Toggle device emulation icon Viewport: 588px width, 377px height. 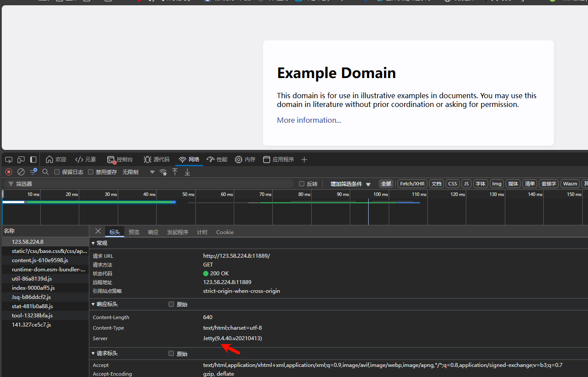[x=21, y=160]
